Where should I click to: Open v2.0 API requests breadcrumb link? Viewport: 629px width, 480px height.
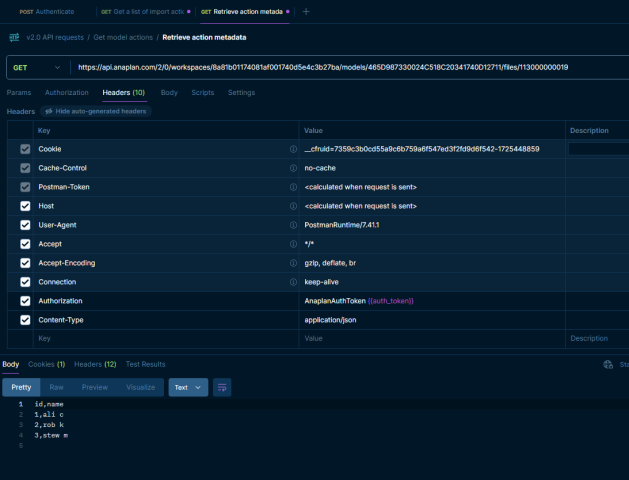pos(55,37)
